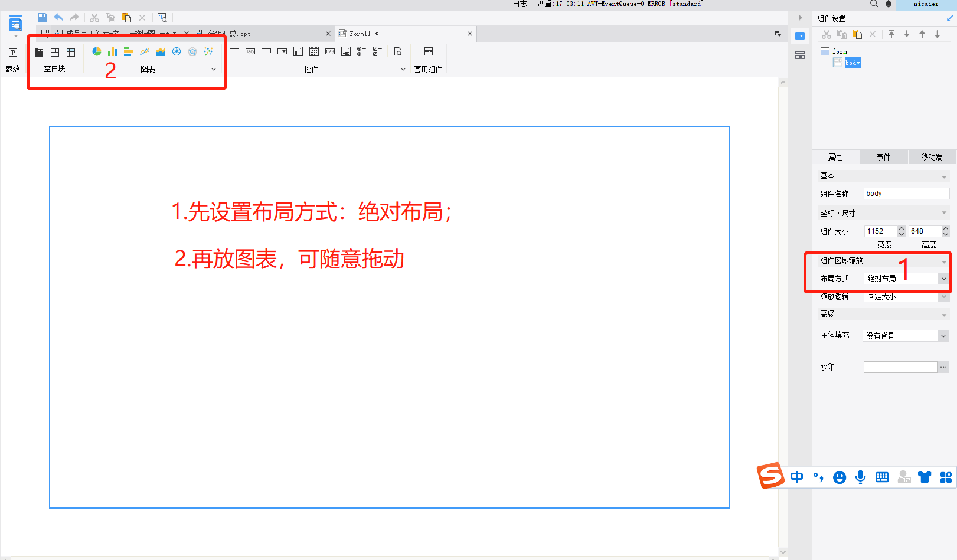Select the form node in component tree
Screen dimensions: 957x560
pos(834,51)
